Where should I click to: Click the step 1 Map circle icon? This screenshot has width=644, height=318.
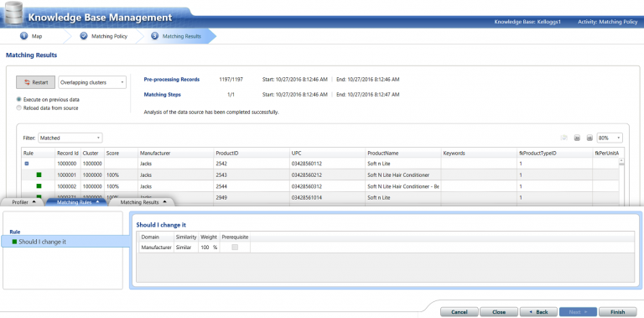[x=23, y=36]
